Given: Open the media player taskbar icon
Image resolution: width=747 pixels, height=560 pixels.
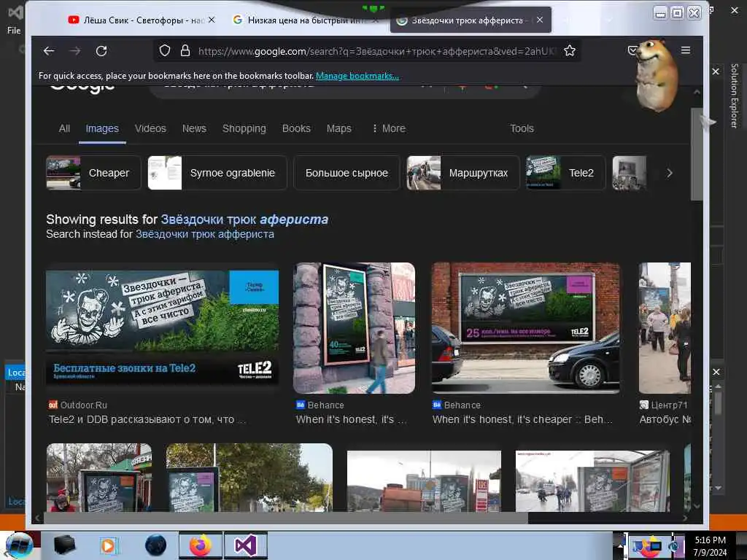Looking at the screenshot, I should point(108,545).
